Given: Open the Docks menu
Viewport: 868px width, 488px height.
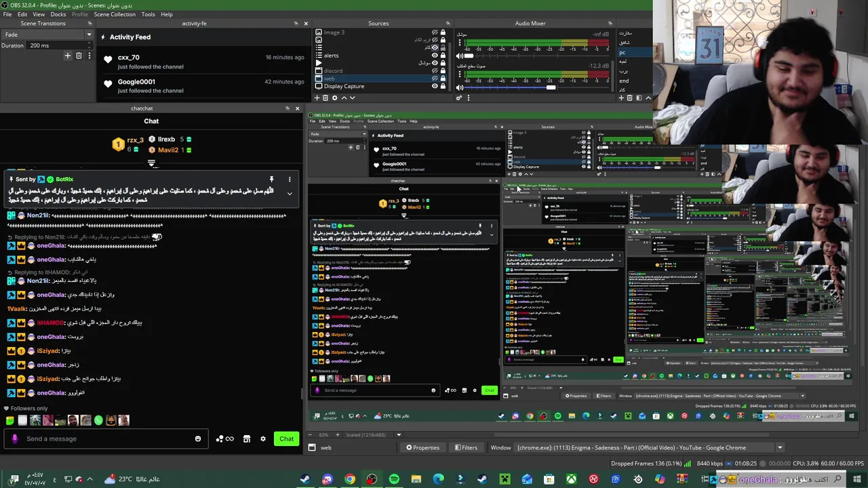Looking at the screenshot, I should (58, 14).
